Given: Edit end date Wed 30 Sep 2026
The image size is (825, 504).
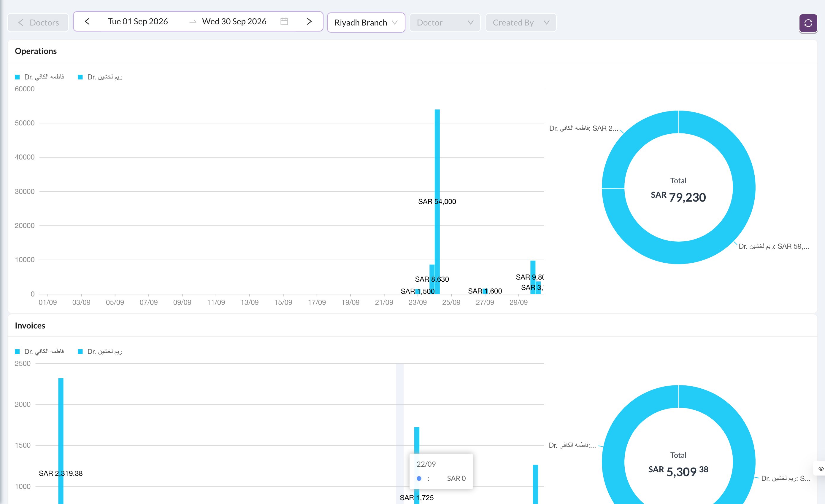Looking at the screenshot, I should coord(234,22).
